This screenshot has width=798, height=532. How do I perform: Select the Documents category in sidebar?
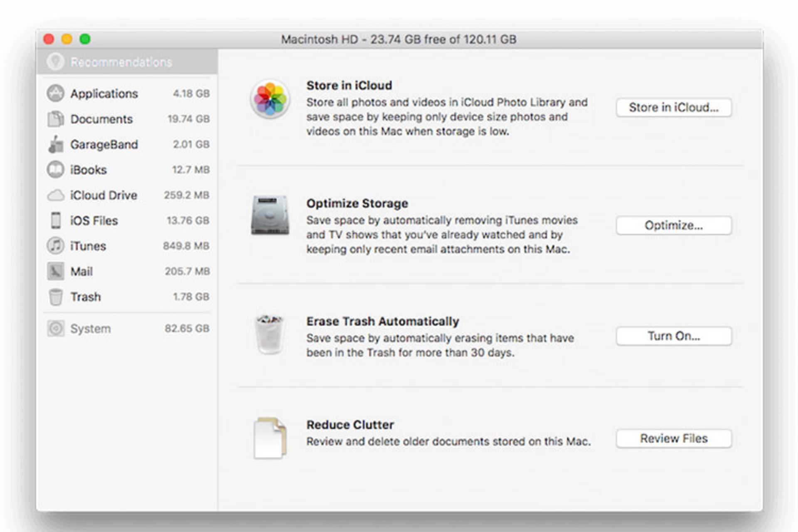pyautogui.click(x=101, y=119)
